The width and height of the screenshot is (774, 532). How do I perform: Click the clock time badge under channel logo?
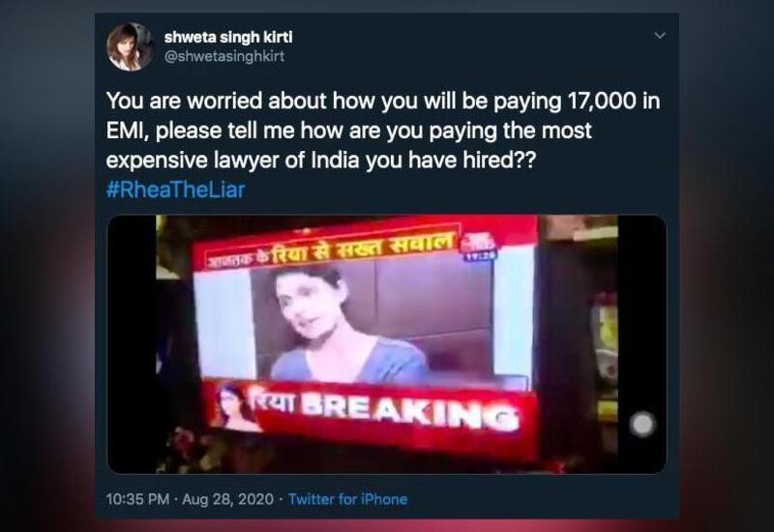pos(478,255)
